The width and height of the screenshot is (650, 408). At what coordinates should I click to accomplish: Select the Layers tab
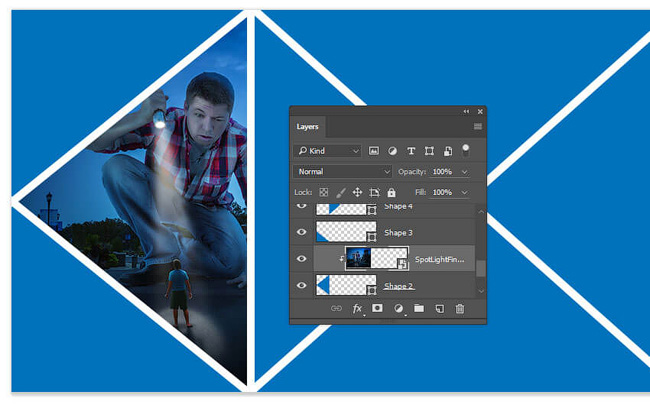click(x=308, y=126)
